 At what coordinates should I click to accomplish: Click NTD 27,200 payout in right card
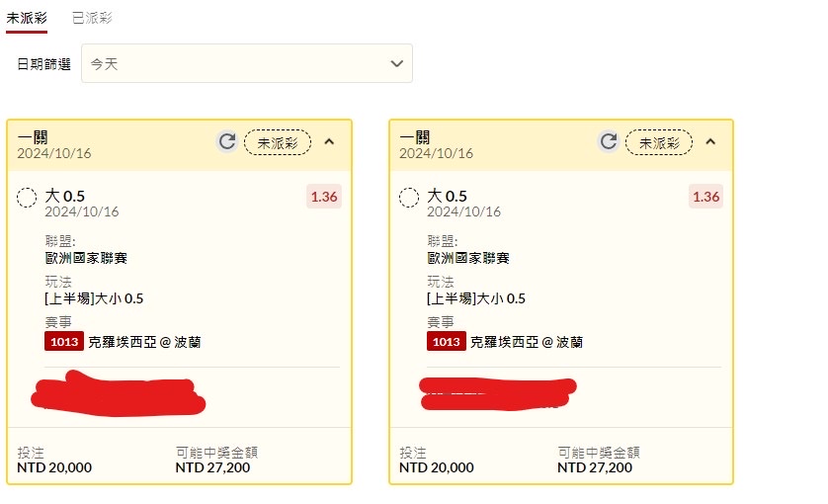pyautogui.click(x=595, y=467)
